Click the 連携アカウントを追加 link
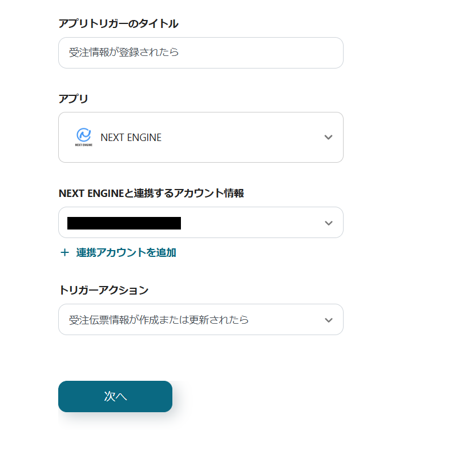476x467 pixels. (126, 252)
